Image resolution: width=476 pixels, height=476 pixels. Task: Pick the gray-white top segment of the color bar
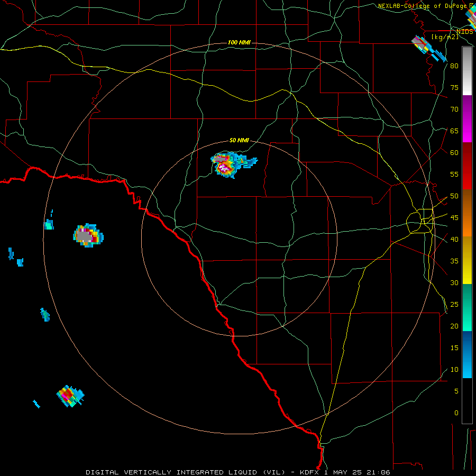467,71
